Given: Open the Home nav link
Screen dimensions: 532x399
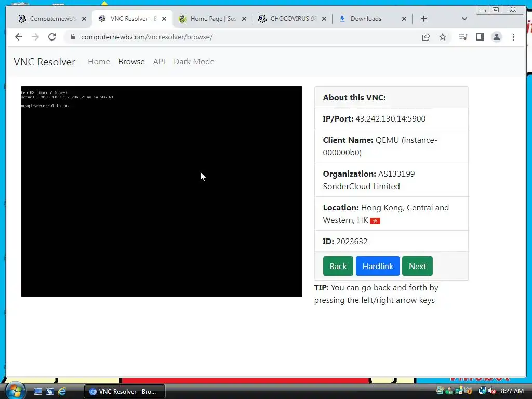Looking at the screenshot, I should pos(99,62).
